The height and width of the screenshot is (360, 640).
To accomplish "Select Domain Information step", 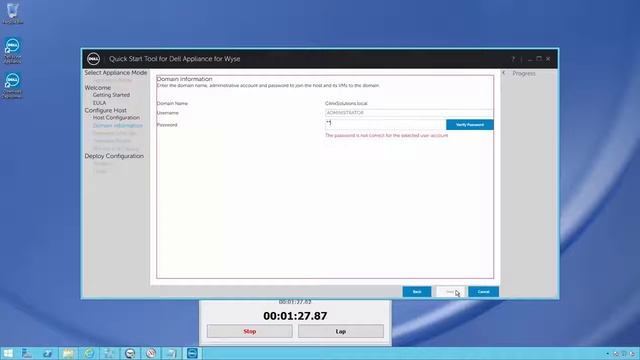I will pos(118,126).
